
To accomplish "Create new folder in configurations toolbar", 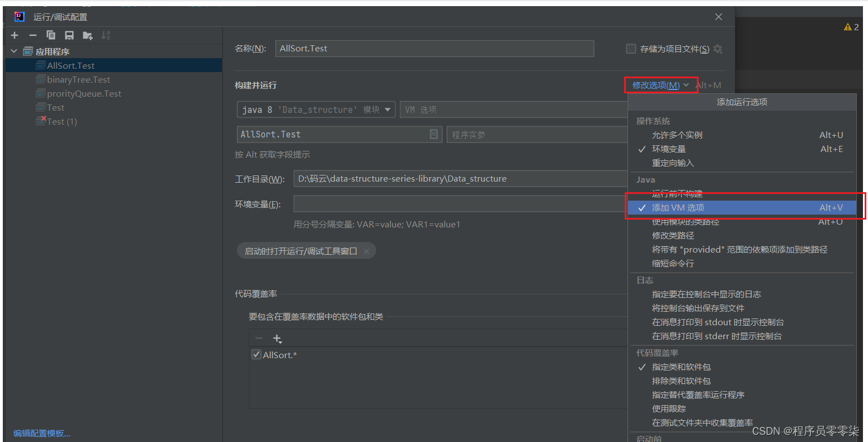I will [88, 35].
